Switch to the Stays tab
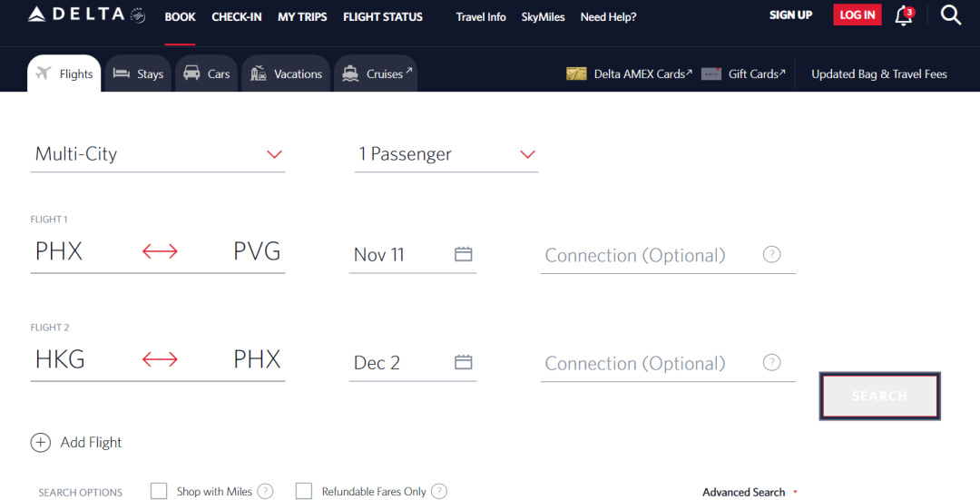 click(x=139, y=74)
